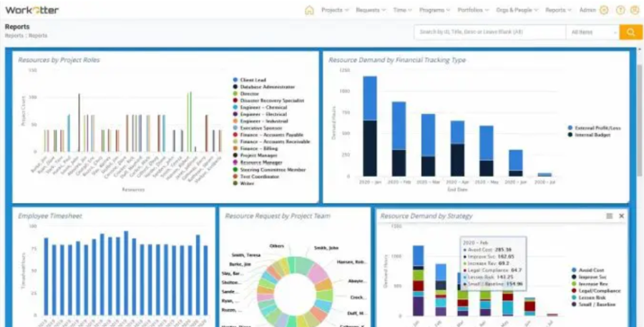Close the Resource Demand by Strategy widget
The width and height of the screenshot is (644, 327).
point(621,215)
